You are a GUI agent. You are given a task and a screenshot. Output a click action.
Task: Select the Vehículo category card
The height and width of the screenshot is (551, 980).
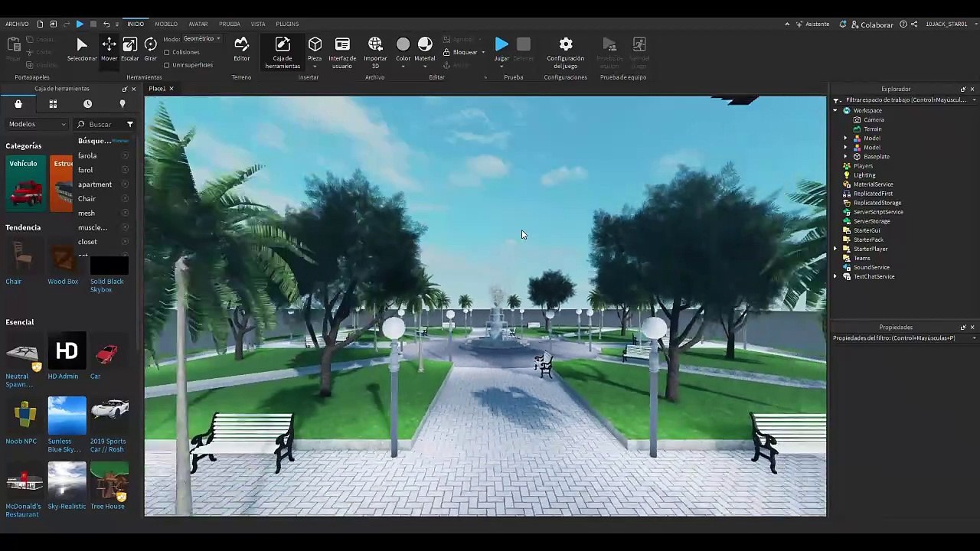(x=26, y=184)
